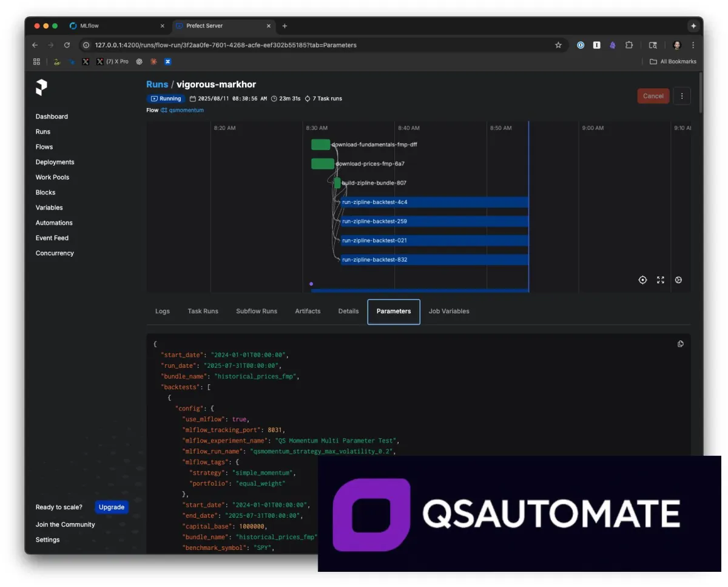Click the Upgrade button
The height and width of the screenshot is (587, 728).
pos(112,507)
